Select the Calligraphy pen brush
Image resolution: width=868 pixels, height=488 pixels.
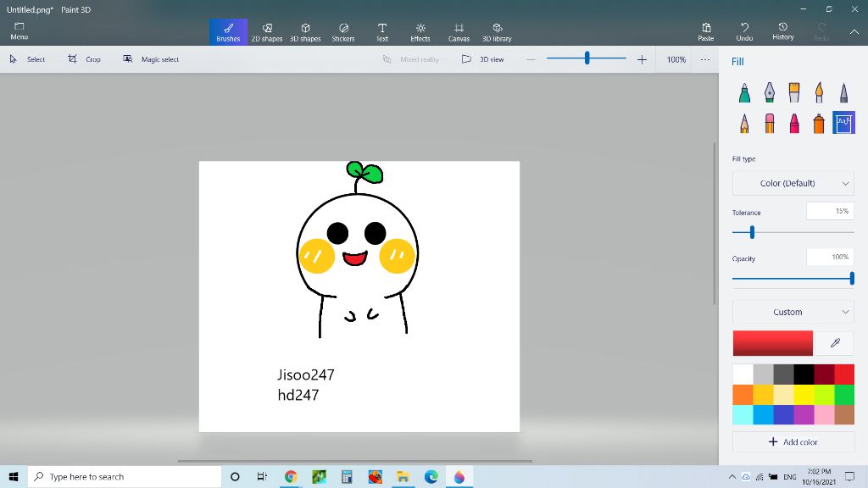(x=770, y=92)
